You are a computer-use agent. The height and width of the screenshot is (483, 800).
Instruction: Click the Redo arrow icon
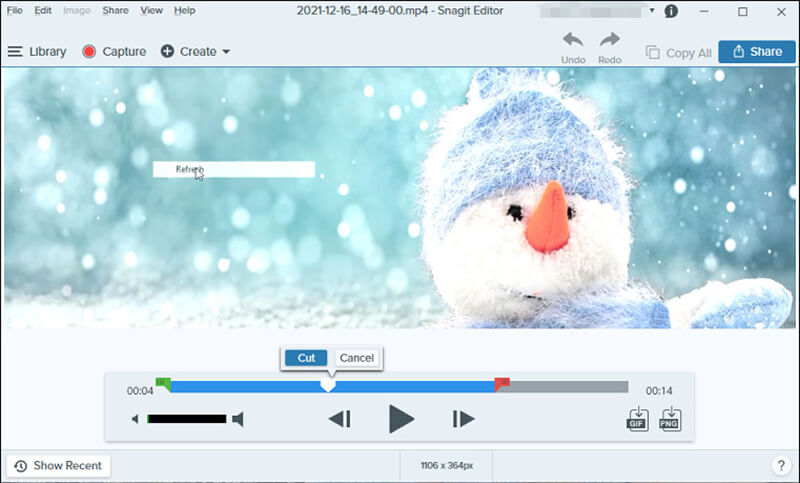pyautogui.click(x=610, y=41)
